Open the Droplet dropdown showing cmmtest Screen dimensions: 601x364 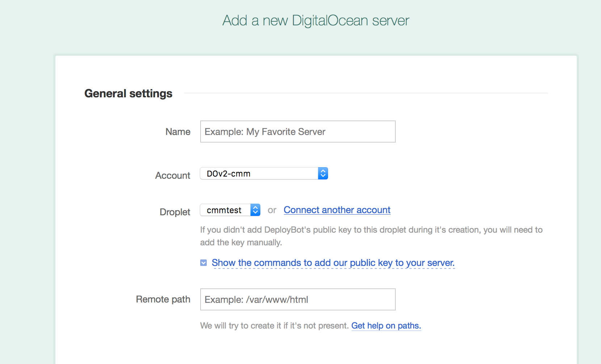230,210
